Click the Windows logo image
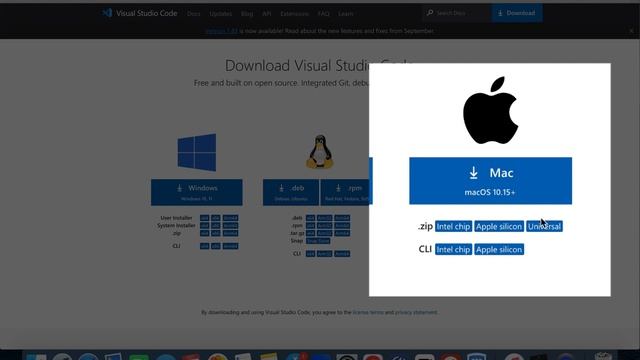This screenshot has height=360, width=640. (197, 152)
